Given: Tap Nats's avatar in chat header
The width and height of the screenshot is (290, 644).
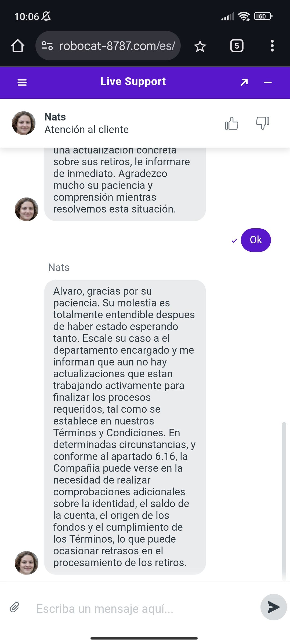Looking at the screenshot, I should tap(24, 123).
